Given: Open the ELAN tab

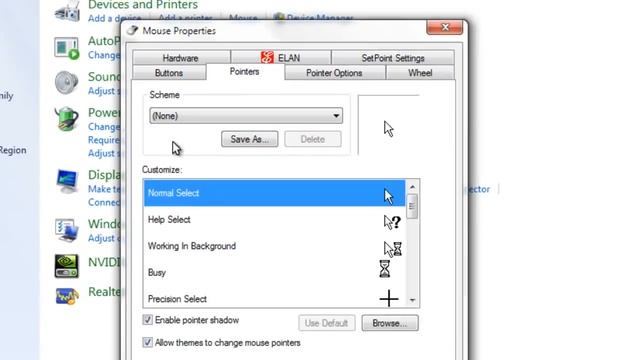Looking at the screenshot, I should point(281,58).
